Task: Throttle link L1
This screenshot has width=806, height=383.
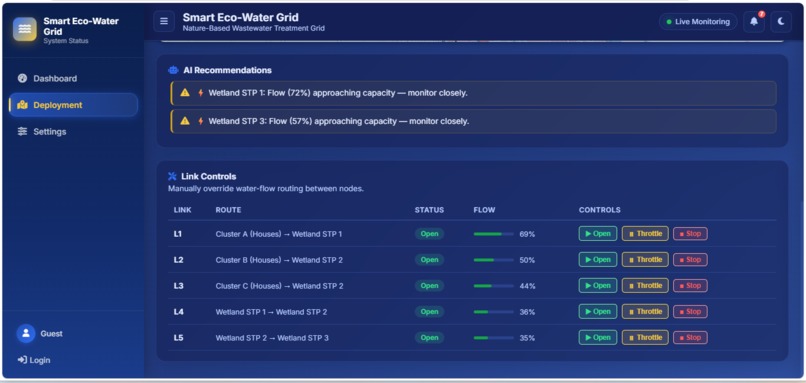Action: (645, 233)
